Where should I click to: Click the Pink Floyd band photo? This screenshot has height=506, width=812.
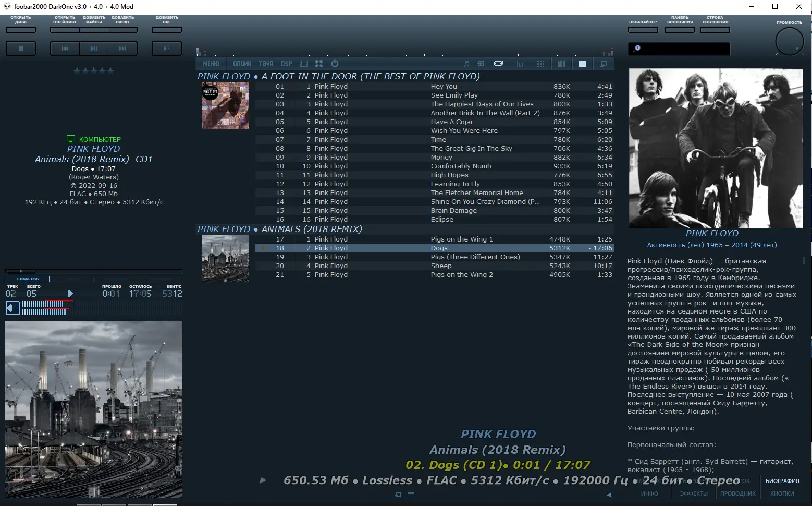716,148
